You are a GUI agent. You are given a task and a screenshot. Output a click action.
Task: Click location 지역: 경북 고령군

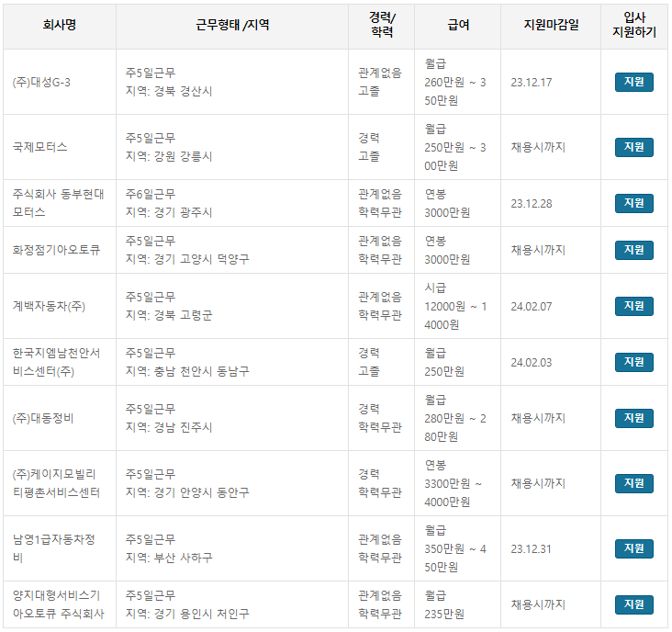(169, 316)
